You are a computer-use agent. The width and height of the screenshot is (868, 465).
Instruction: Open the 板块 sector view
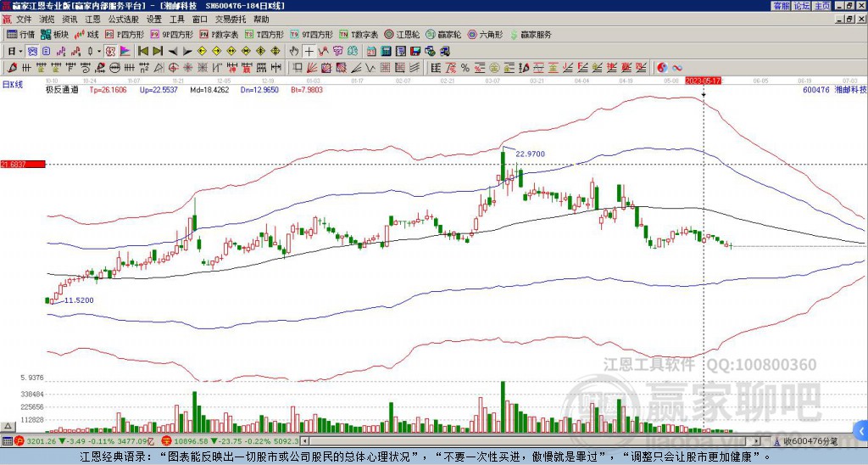point(54,34)
